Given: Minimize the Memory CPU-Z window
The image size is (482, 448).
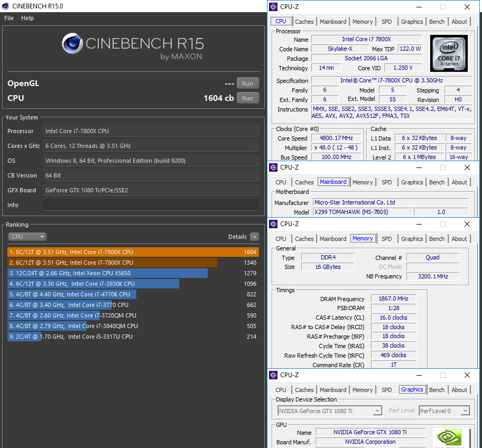Looking at the screenshot, I should 419,224.
